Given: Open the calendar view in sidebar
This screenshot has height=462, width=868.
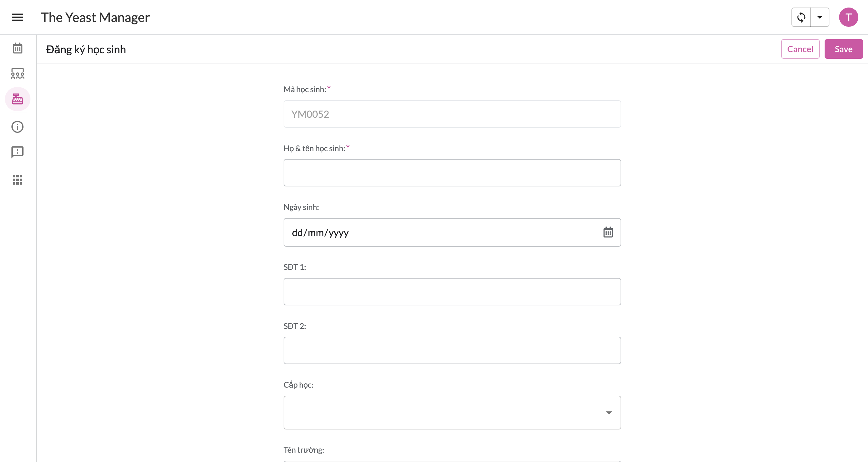Looking at the screenshot, I should [17, 48].
